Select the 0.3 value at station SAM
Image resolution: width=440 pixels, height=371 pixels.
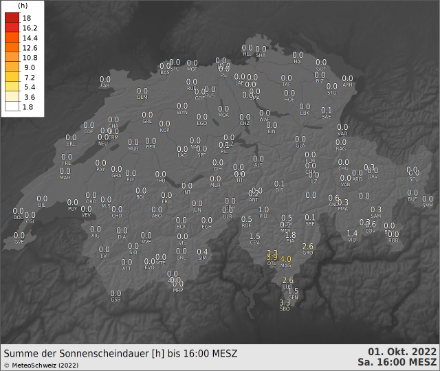coord(376,210)
